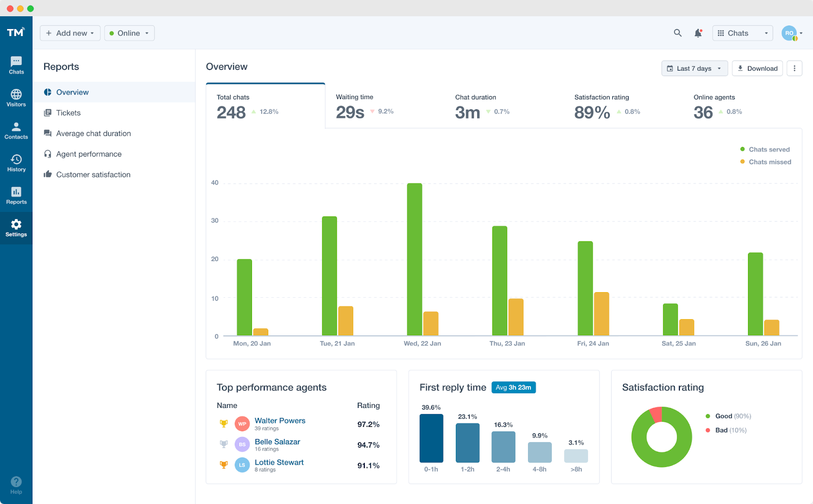This screenshot has height=504, width=813.
Task: Click the TM logo
Action: point(16,33)
